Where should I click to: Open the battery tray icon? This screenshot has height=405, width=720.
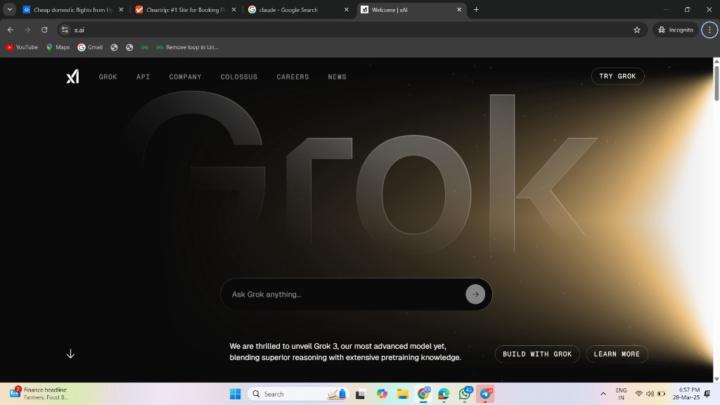662,394
